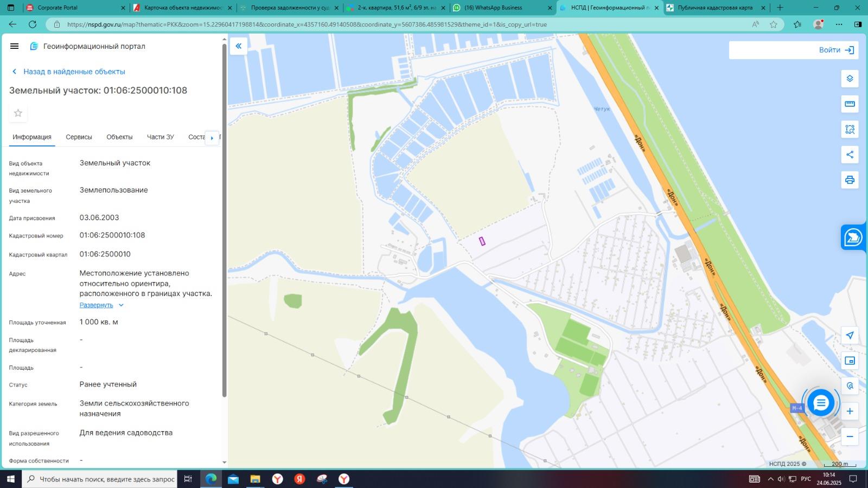Collapse the side panel with double chevron
This screenshot has height=488, width=868.
click(x=238, y=46)
